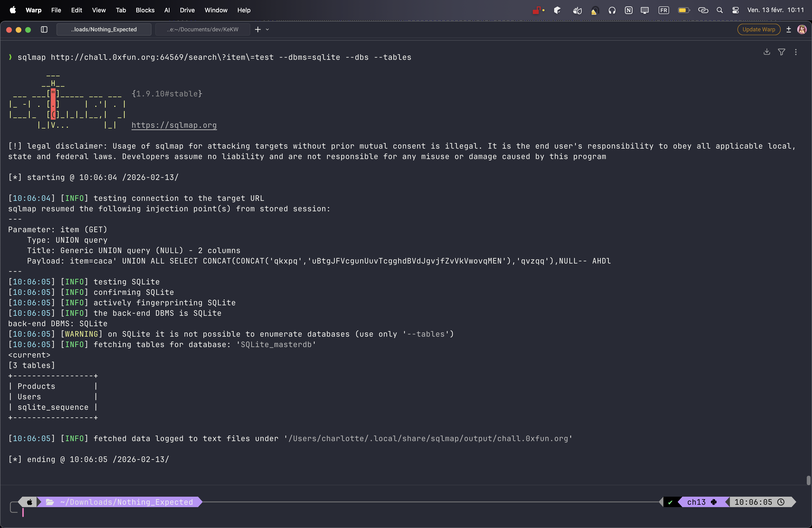
Task: Download the sqlmap command output block
Action: pyautogui.click(x=767, y=52)
